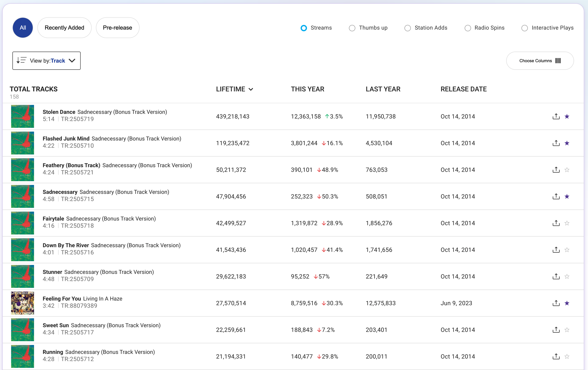Image resolution: width=588 pixels, height=370 pixels.
Task: Open the Living In A Haze album thumbnail
Action: (x=23, y=303)
